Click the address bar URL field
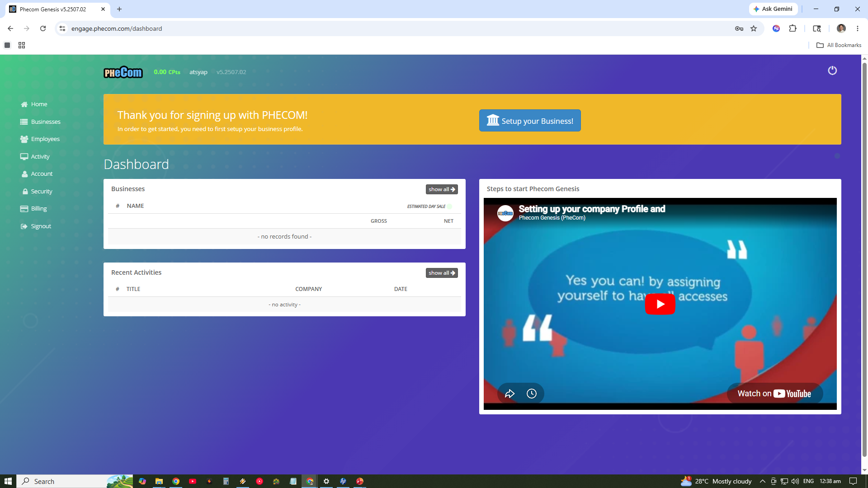The height and width of the screenshot is (488, 868). 398,28
